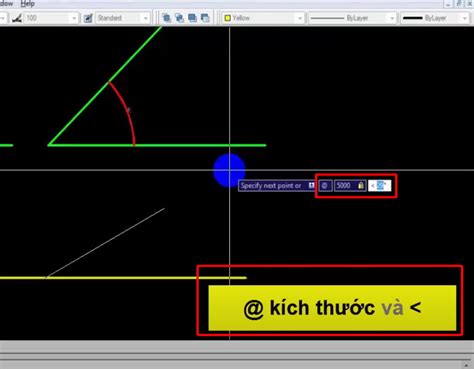Click the third draw order icon
474x369 pixels.
coord(192,18)
